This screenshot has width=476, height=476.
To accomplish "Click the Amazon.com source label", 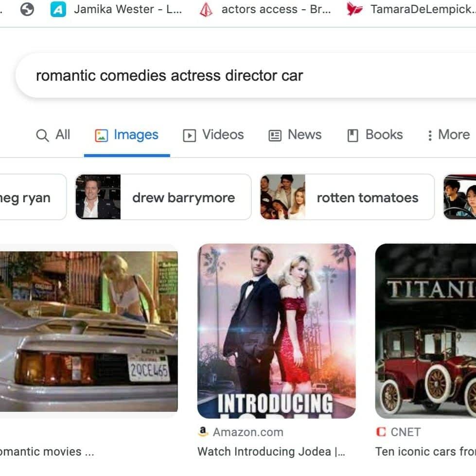I will [248, 432].
